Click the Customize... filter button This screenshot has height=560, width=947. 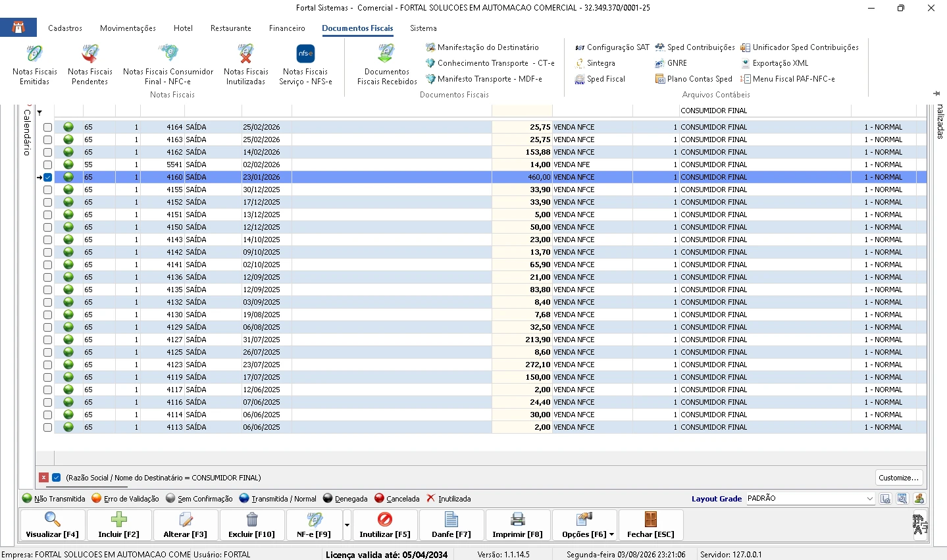click(x=899, y=478)
